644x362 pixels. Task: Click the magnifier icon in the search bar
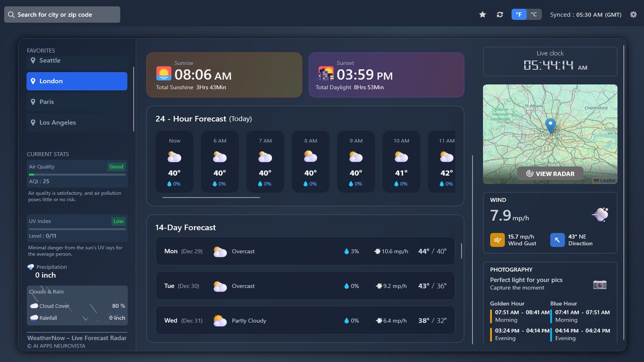[11, 14]
